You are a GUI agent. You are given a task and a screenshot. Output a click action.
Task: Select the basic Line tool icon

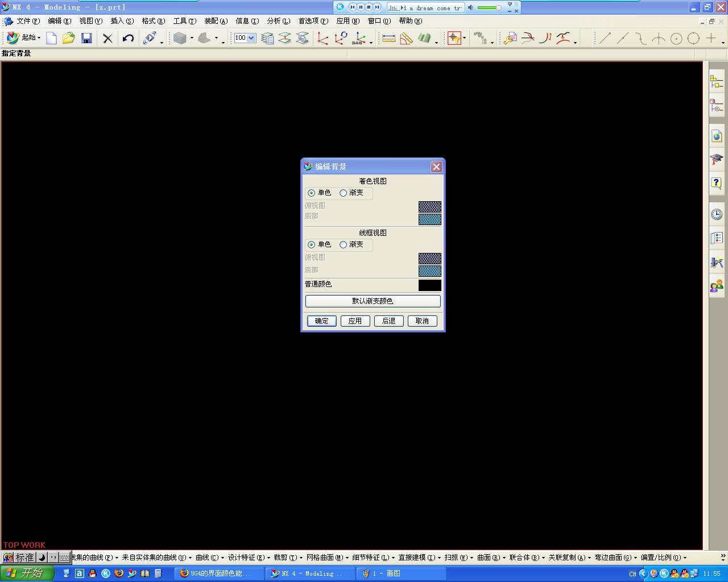pos(605,38)
